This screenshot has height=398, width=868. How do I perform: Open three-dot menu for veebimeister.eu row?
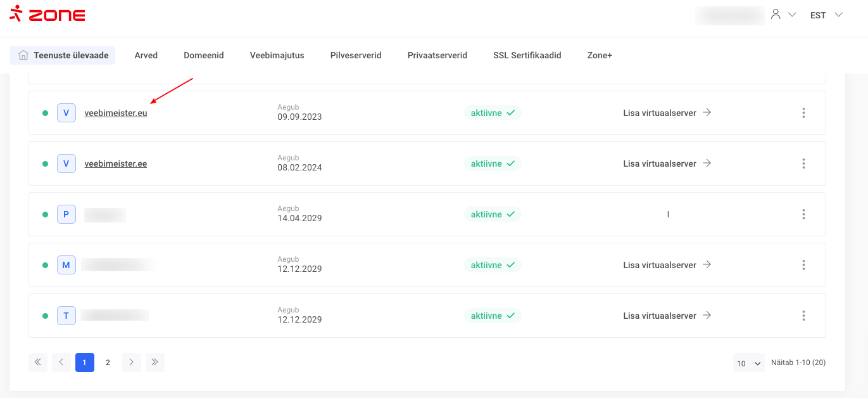click(803, 113)
